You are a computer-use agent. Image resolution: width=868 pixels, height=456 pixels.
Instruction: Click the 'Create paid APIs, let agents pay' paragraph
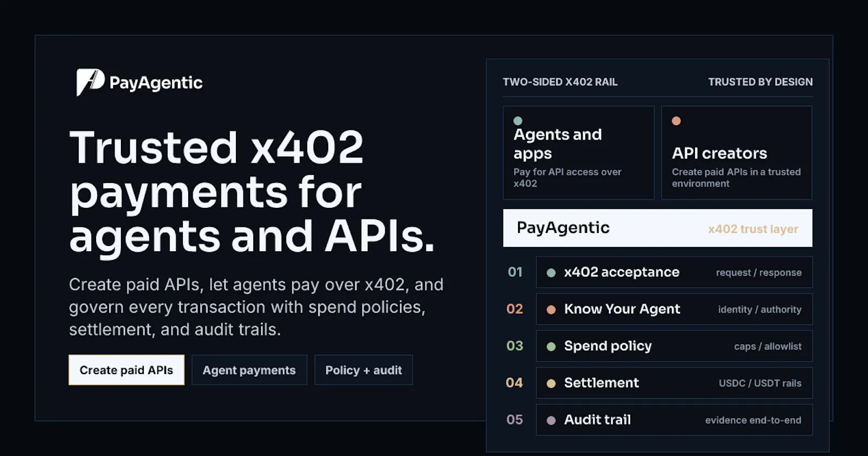point(256,307)
